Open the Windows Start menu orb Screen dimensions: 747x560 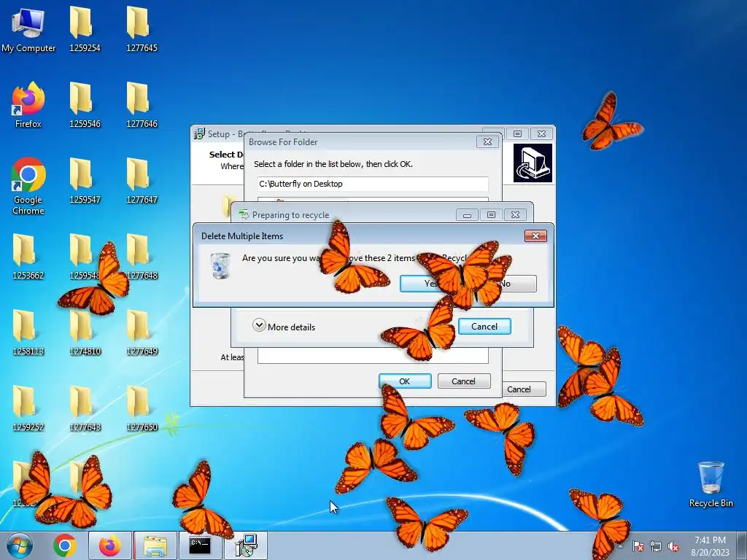point(19,545)
